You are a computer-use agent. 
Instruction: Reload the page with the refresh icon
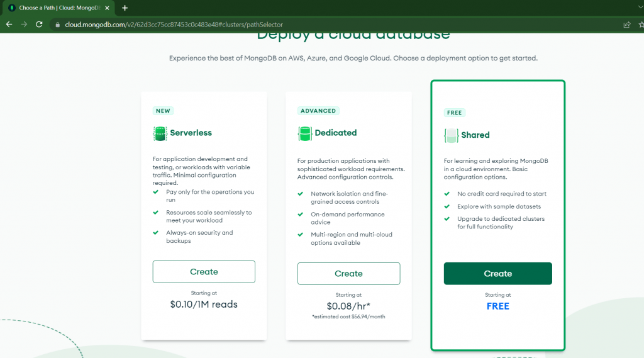pos(39,25)
